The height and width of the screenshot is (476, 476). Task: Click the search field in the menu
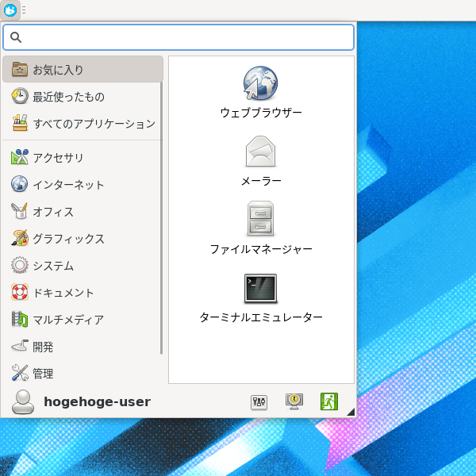click(x=178, y=37)
